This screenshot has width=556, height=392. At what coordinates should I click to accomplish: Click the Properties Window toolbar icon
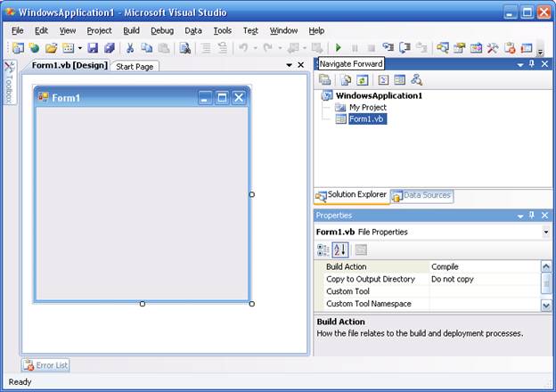(460, 47)
